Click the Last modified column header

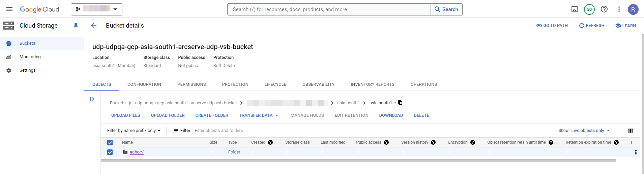(x=333, y=142)
